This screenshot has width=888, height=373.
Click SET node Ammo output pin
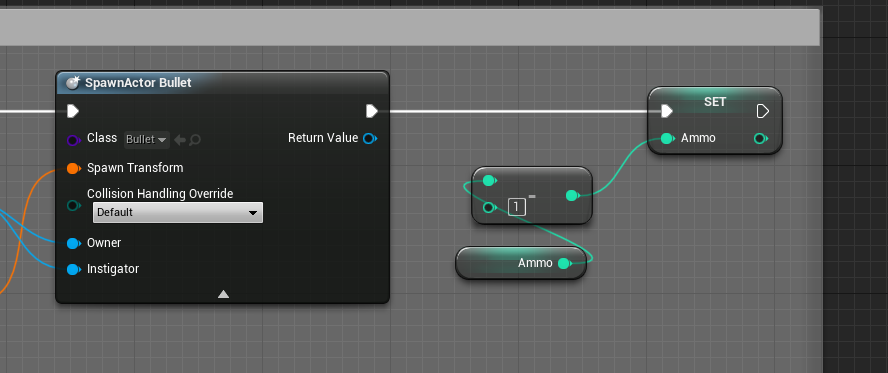click(x=761, y=138)
